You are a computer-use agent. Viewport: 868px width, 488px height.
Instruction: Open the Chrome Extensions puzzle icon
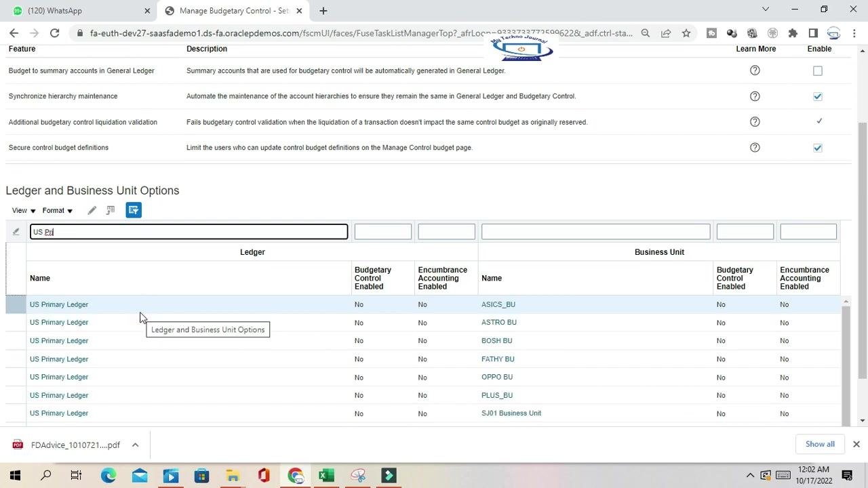793,33
